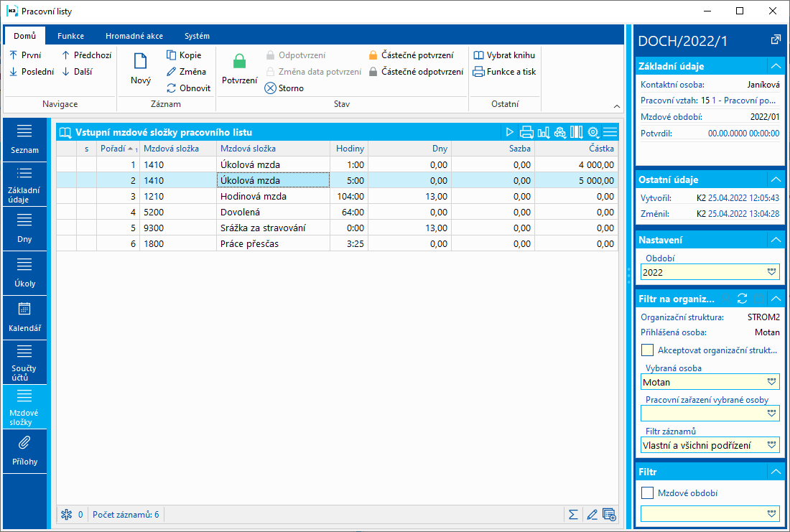Switch to the Funkce ribbon tab
Image resolution: width=790 pixels, height=532 pixels.
pos(70,36)
